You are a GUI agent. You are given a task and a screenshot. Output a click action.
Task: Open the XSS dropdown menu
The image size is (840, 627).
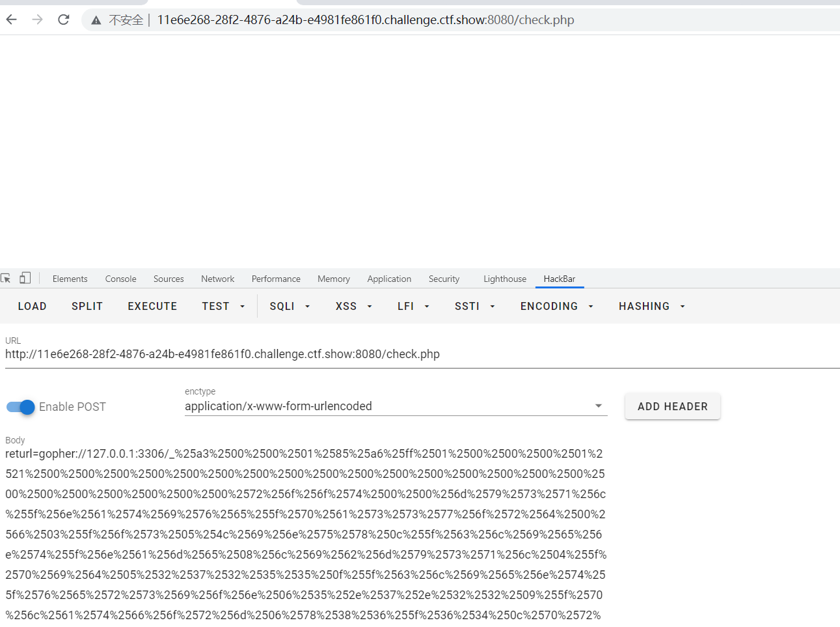353,306
